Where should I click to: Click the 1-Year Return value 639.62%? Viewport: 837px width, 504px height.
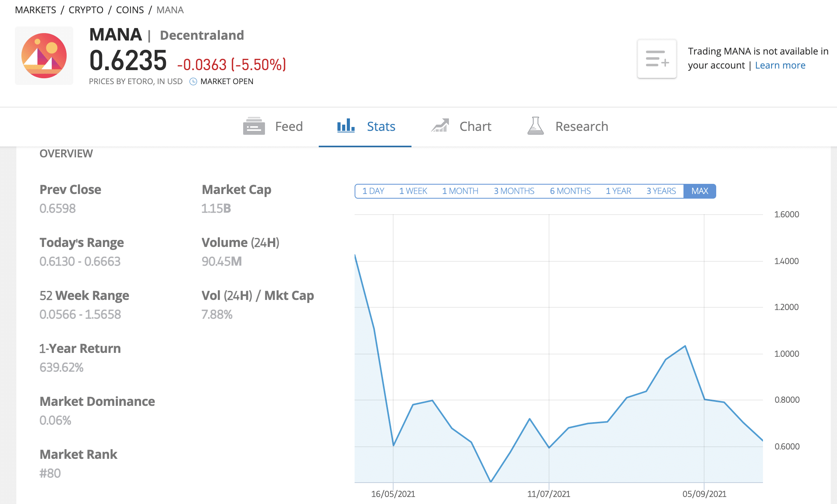[x=62, y=367]
